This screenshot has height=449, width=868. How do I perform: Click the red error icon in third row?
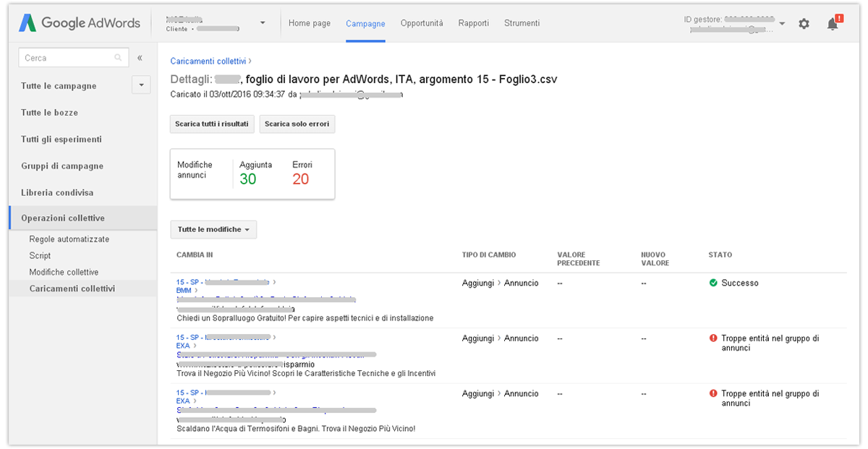[713, 393]
